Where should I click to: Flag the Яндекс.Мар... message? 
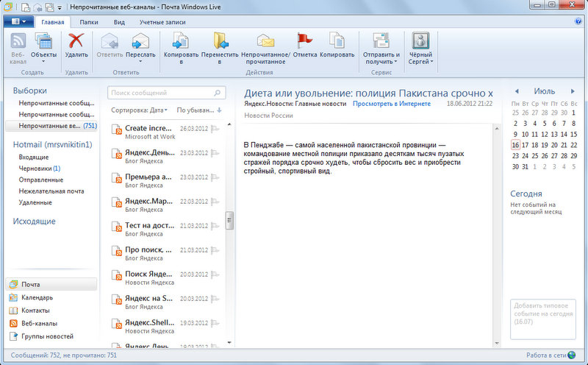[x=215, y=202]
